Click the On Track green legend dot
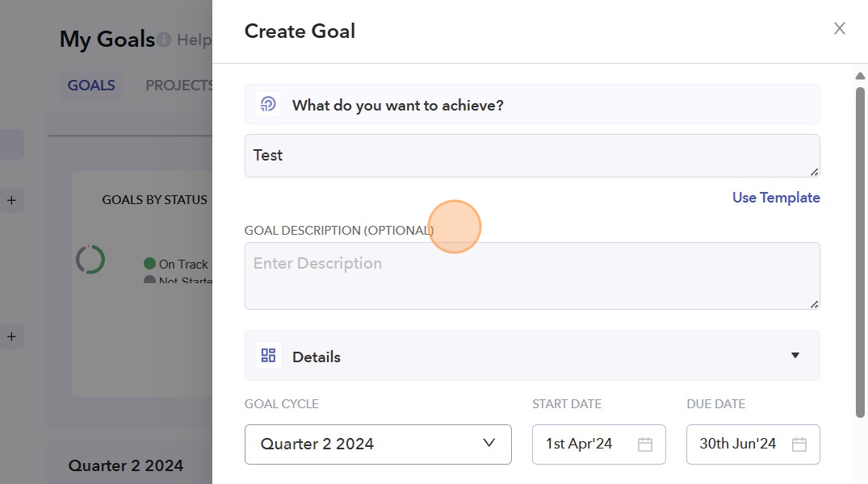Image resolution: width=868 pixels, height=484 pixels. tap(149, 264)
